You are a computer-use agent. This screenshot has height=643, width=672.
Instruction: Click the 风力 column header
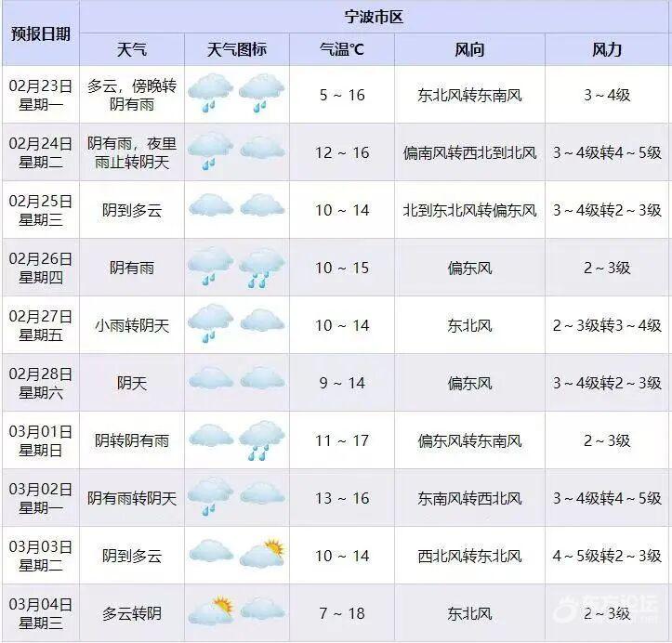607,50
